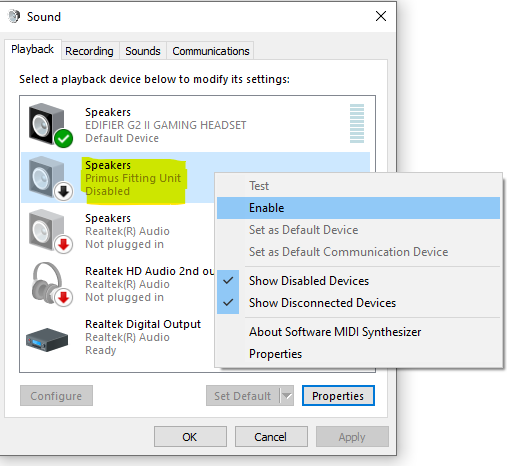Open the Communications tab

[x=211, y=51]
